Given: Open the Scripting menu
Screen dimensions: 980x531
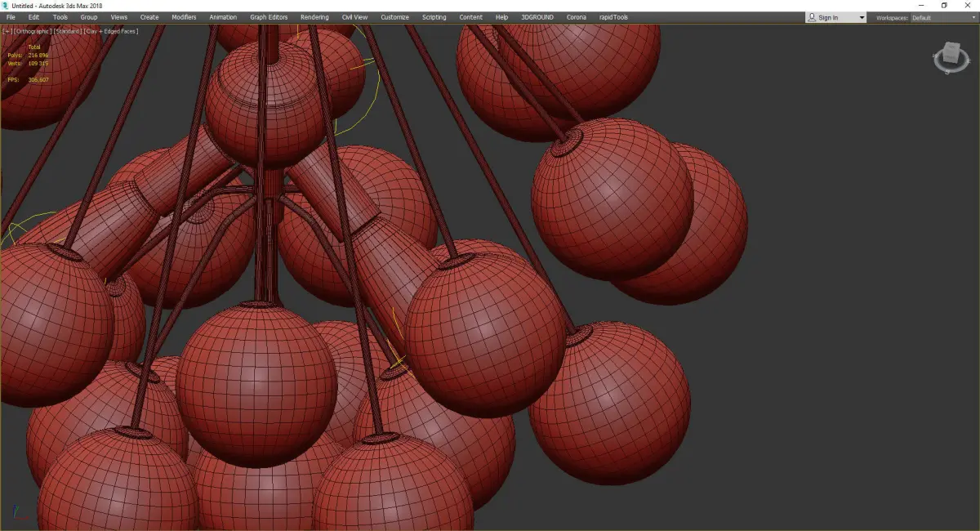Looking at the screenshot, I should coord(434,17).
